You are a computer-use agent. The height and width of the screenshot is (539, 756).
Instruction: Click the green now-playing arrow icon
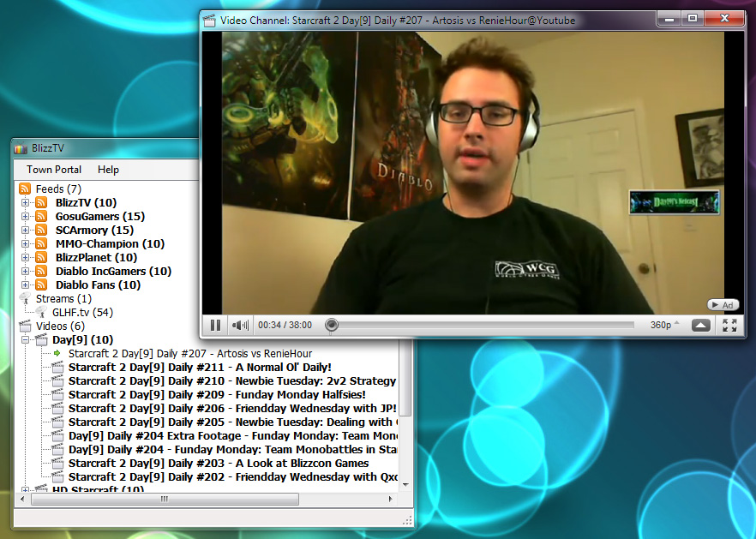(x=57, y=353)
